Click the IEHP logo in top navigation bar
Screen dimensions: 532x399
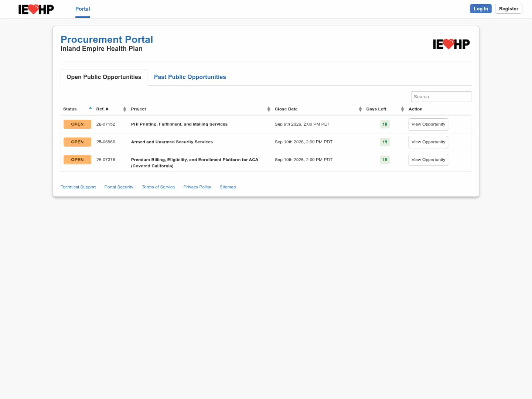[36, 9]
